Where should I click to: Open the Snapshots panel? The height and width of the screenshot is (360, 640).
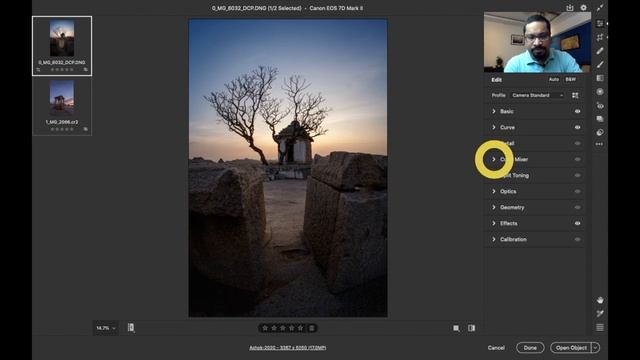(600, 119)
